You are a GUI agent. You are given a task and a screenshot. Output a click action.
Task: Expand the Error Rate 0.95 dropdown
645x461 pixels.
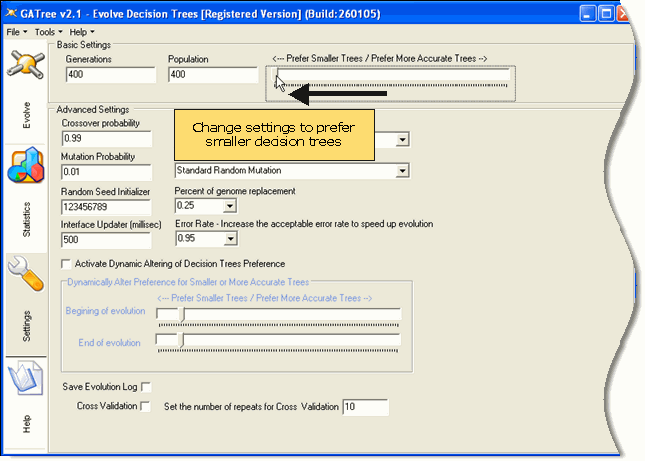231,239
